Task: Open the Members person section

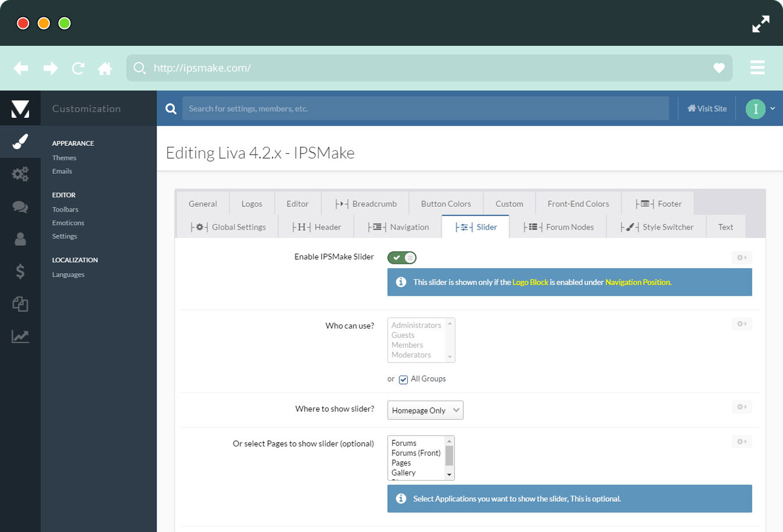Action: pos(20,239)
